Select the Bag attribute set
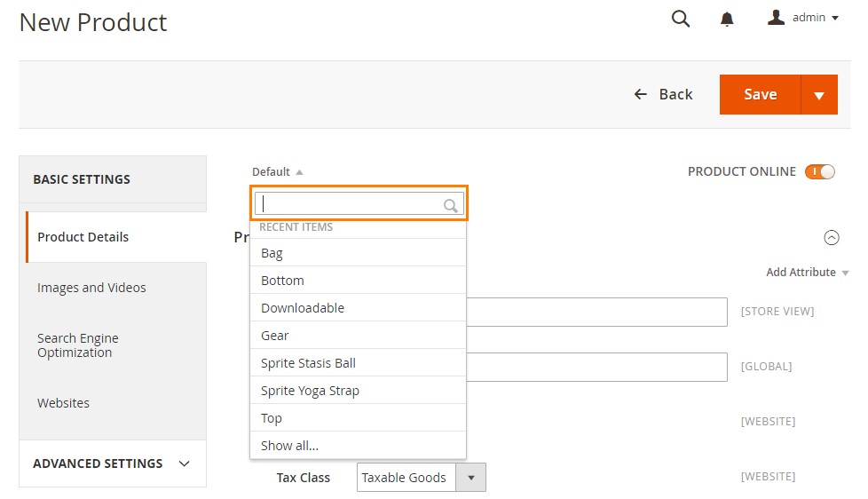 coord(359,253)
